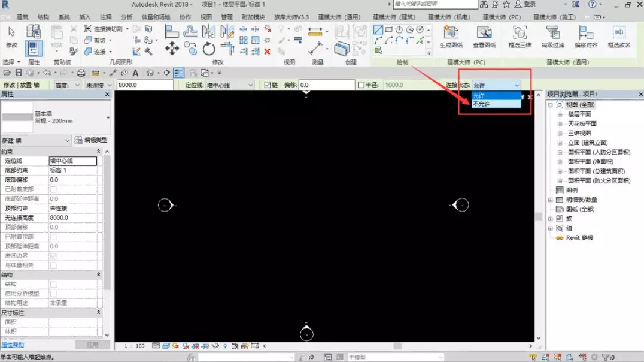The height and width of the screenshot is (362, 644).
Task: Click the options bar height field 8000.0
Action: tap(145, 85)
